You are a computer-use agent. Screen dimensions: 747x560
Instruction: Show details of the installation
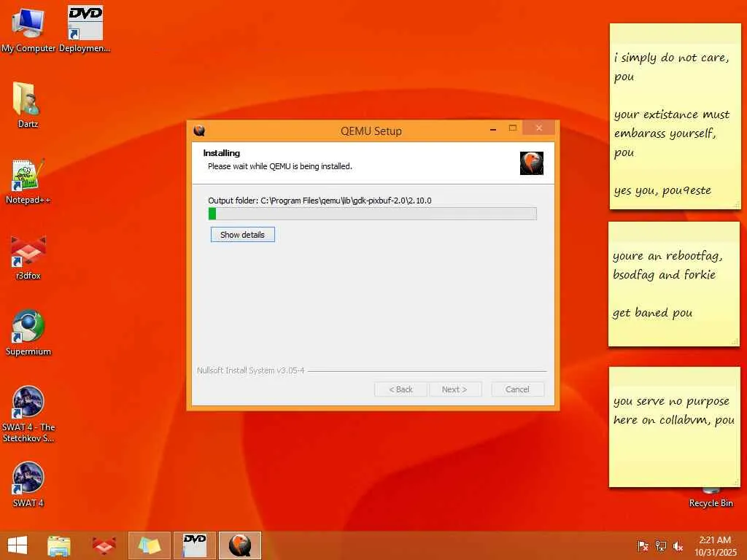click(x=242, y=235)
